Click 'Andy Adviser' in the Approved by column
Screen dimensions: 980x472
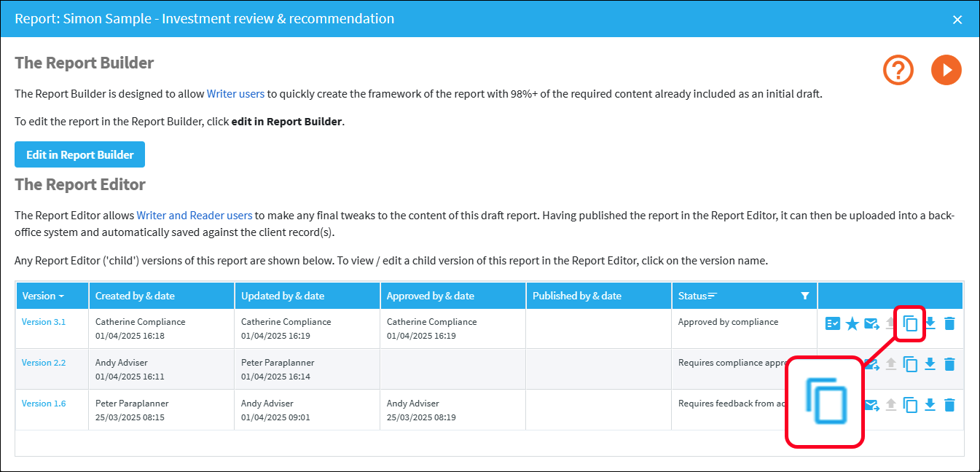click(x=413, y=403)
